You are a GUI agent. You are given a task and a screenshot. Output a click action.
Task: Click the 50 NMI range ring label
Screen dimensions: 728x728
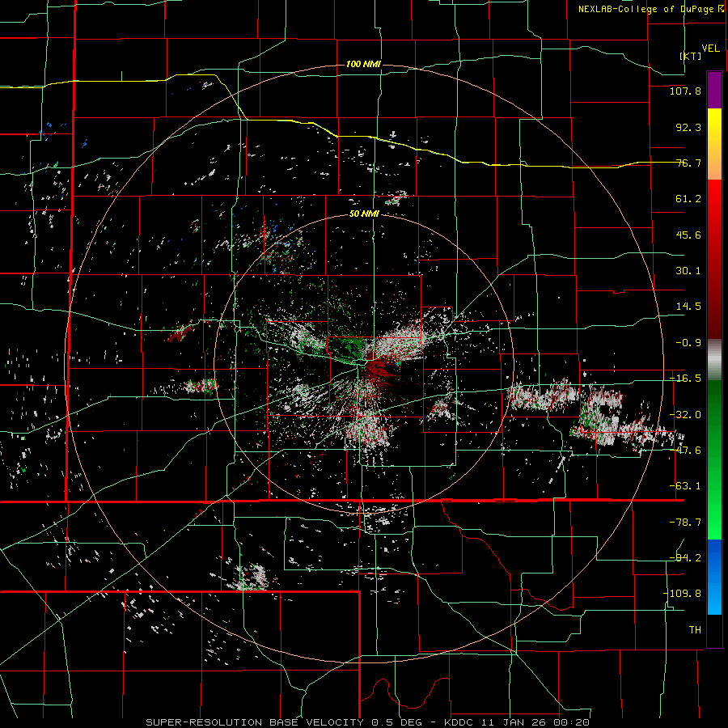point(364,214)
